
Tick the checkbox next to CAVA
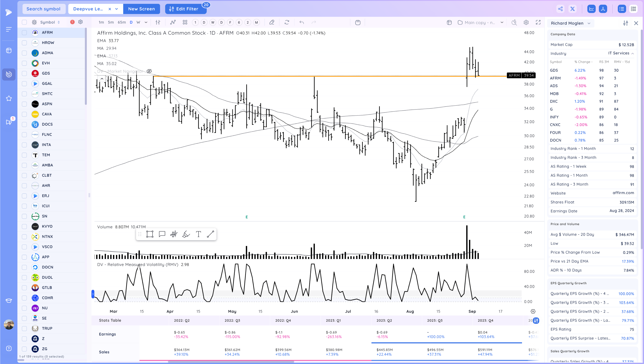(x=24, y=114)
